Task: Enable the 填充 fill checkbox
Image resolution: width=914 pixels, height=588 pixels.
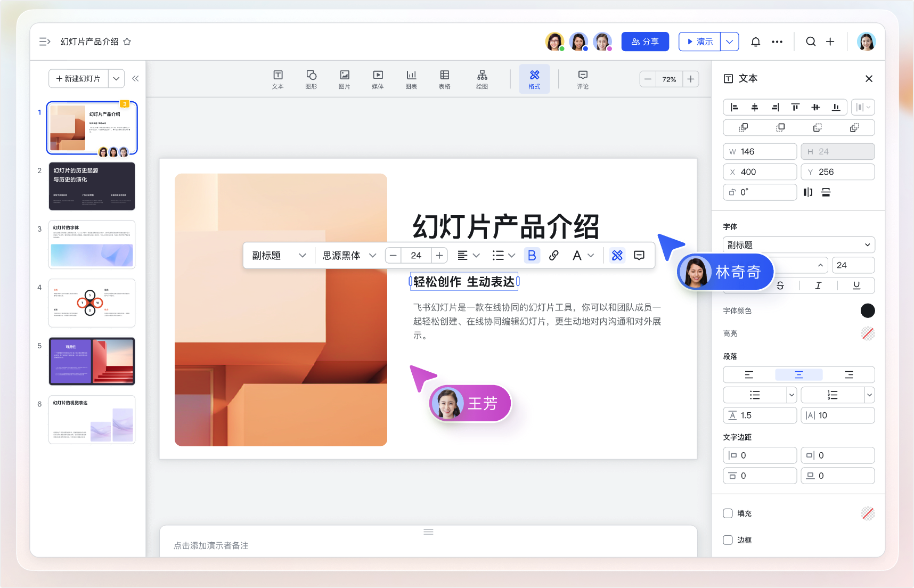Action: [x=728, y=513]
